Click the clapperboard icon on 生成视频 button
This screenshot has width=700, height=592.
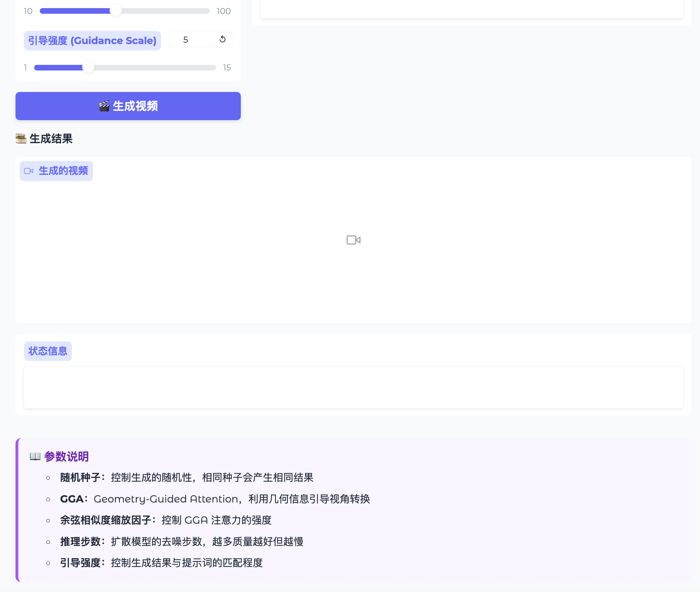click(x=104, y=106)
